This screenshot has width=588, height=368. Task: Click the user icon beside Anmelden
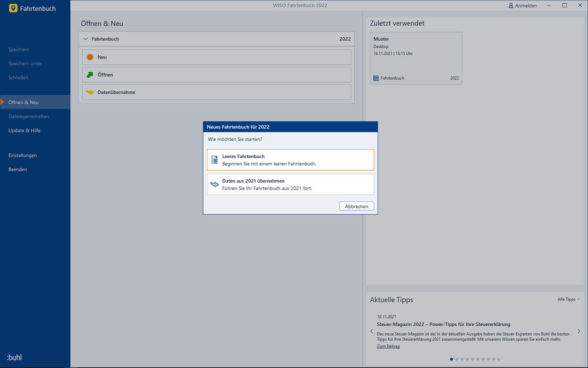(511, 6)
